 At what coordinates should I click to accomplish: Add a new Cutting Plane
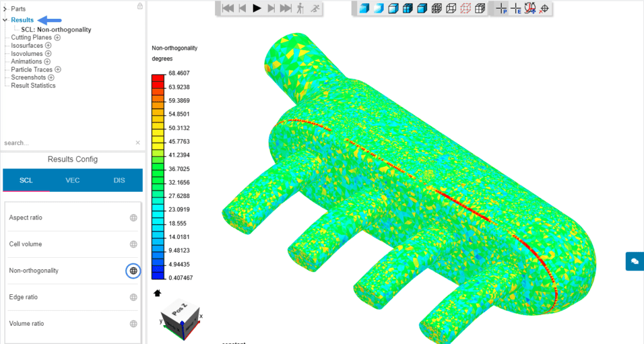[x=57, y=38]
